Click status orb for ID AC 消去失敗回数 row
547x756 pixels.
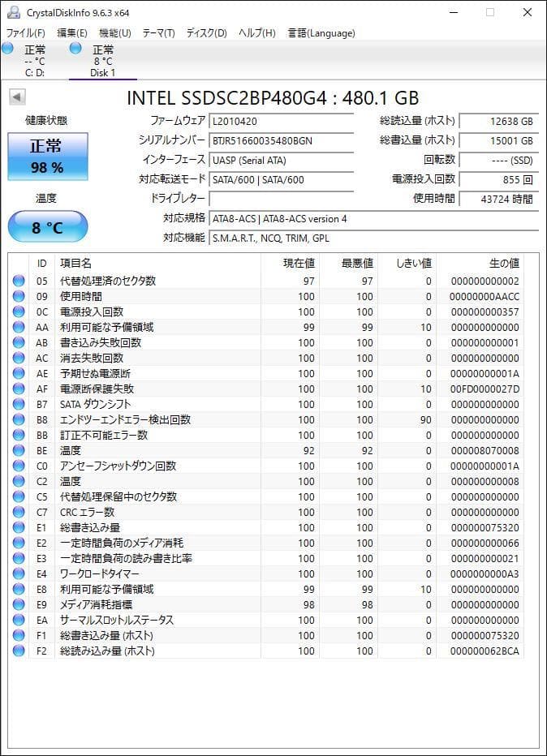19,358
